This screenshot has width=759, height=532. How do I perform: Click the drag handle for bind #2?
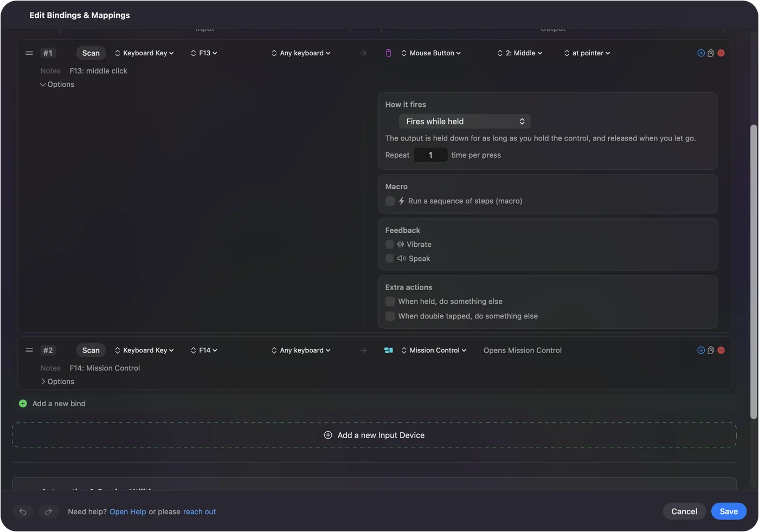29,350
